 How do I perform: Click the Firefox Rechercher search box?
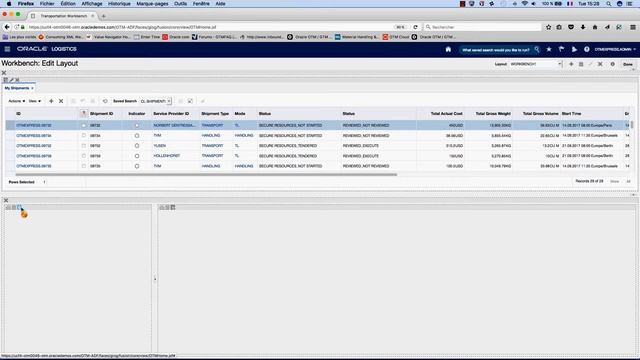point(482,27)
